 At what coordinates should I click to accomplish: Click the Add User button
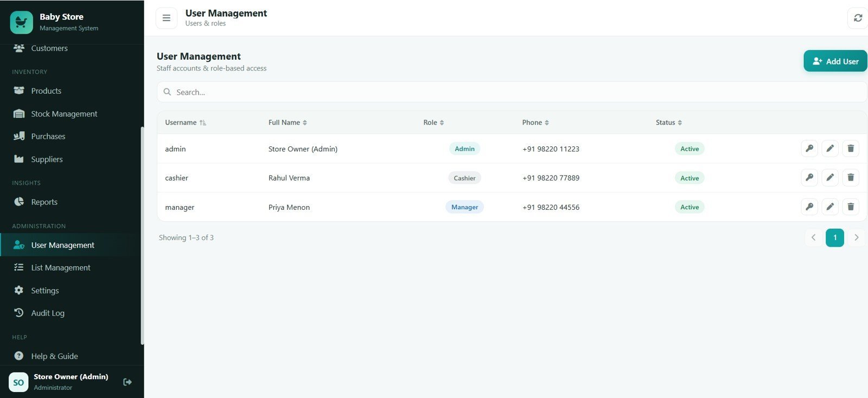(835, 61)
